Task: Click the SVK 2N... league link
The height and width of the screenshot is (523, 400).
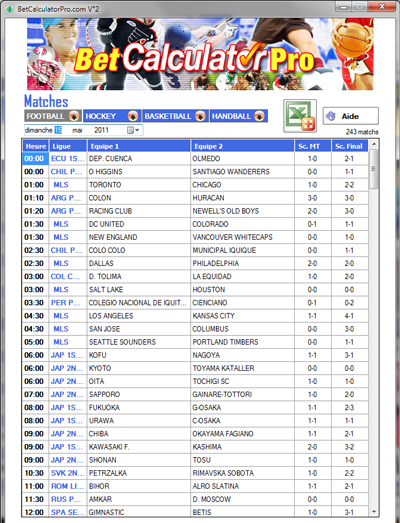Action: [x=67, y=473]
